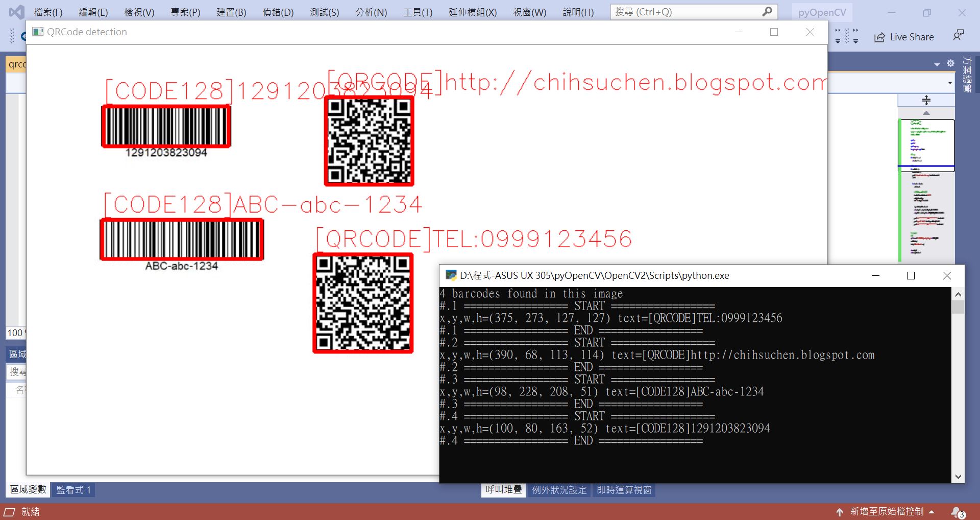Open the 專案(P) menu
Screen dimensions: 980x520
pos(185,12)
